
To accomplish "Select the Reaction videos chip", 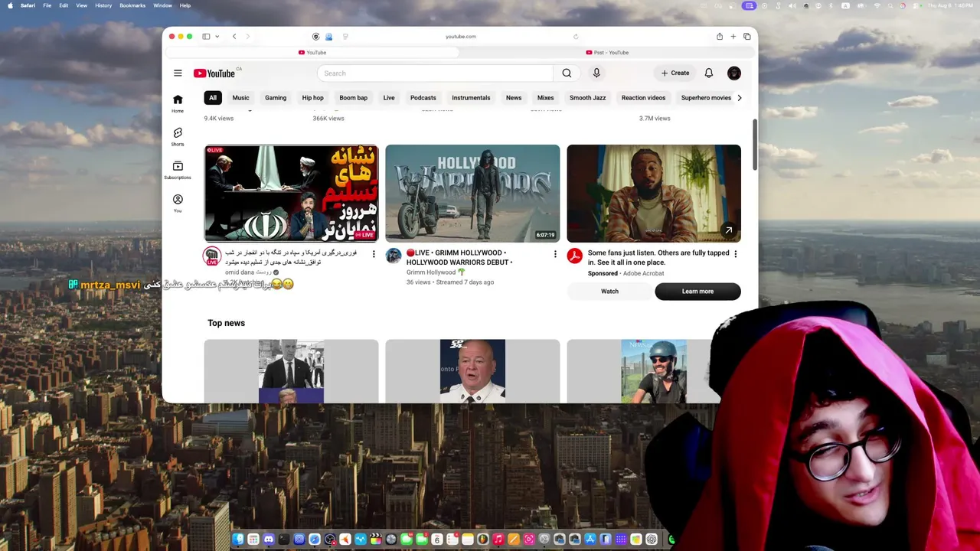I will point(643,98).
